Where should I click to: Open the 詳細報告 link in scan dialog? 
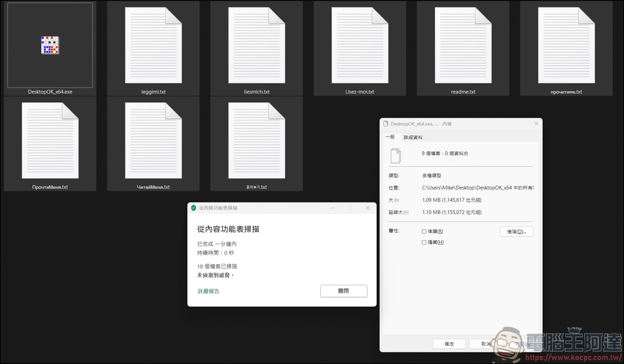208,291
